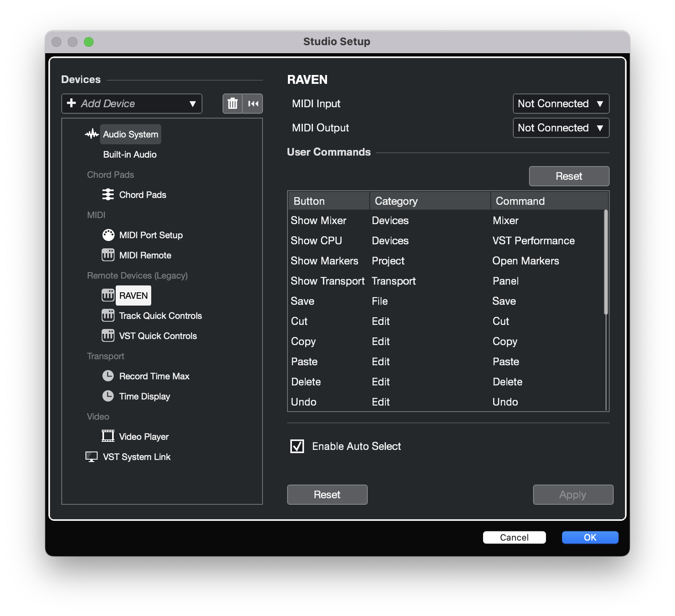Select Record Time Max entry

[x=154, y=376]
